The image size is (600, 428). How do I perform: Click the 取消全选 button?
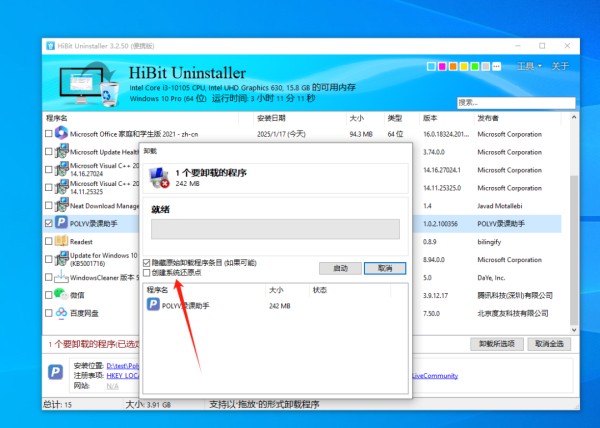549,344
